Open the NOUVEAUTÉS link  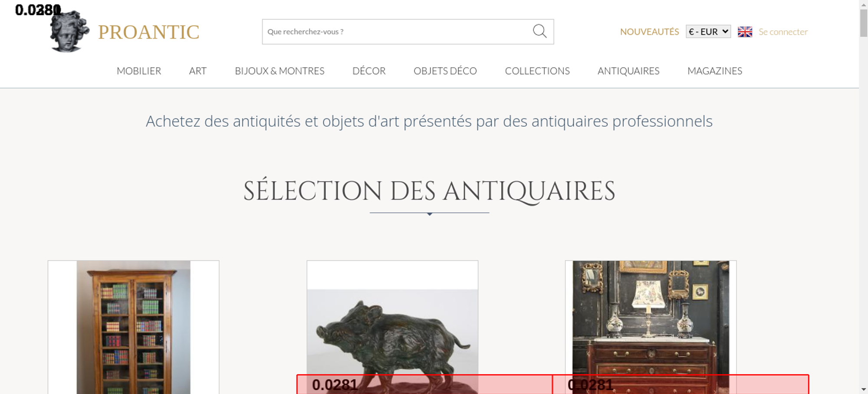click(649, 32)
